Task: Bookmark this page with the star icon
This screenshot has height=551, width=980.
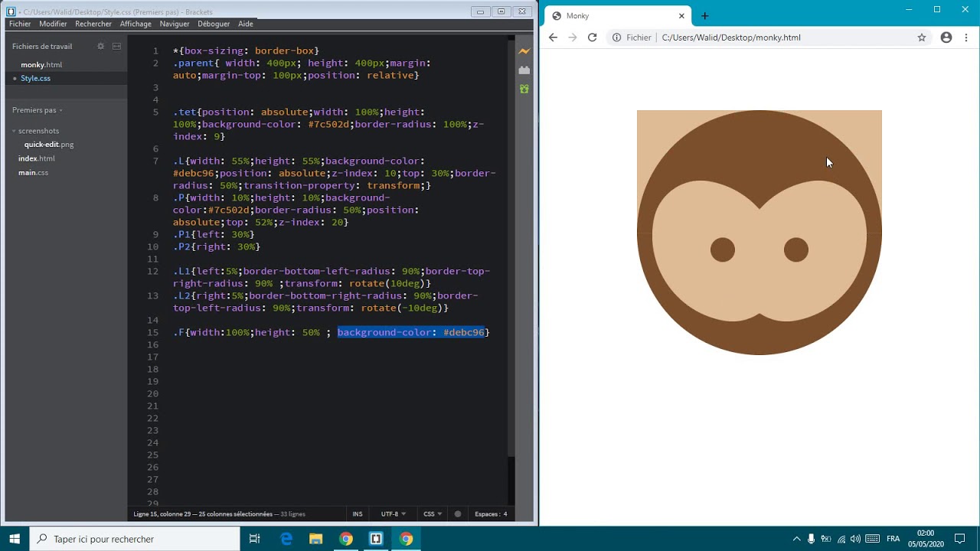Action: (x=922, y=37)
